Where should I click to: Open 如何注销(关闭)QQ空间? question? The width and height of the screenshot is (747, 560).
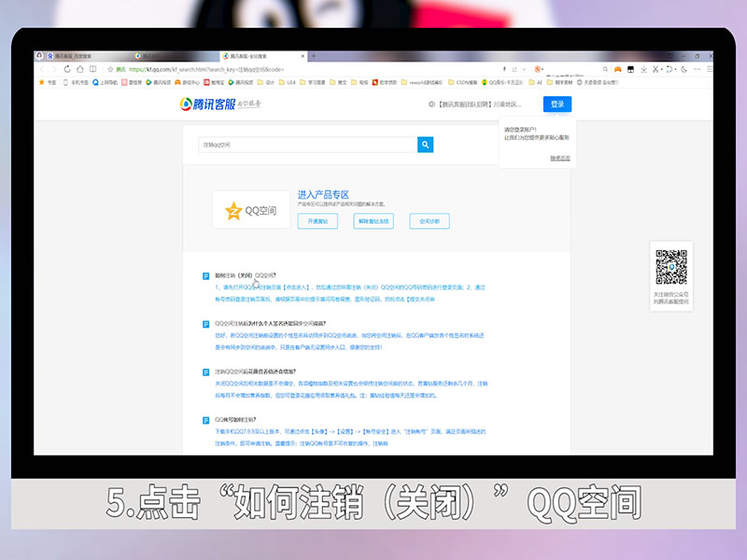pos(246,275)
